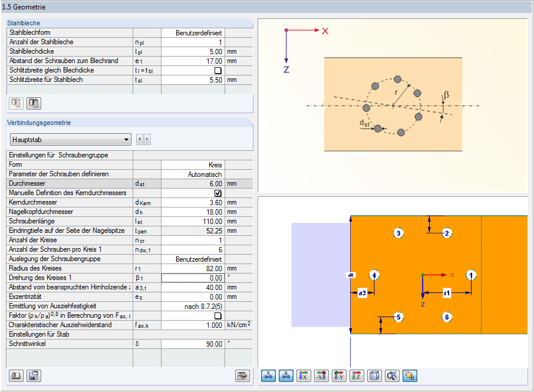Edit screws per circle value 6
This screenshot has width=534, height=392.
193,249
